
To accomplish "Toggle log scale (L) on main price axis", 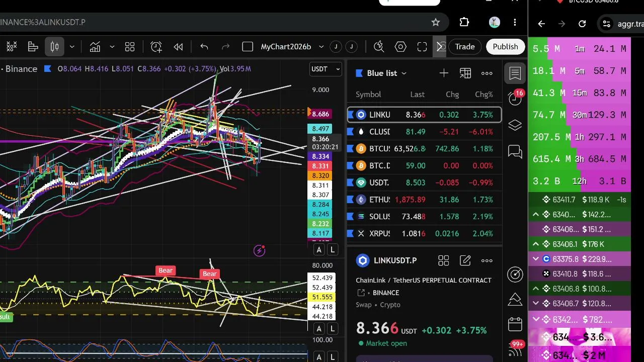I will pyautogui.click(x=333, y=250).
